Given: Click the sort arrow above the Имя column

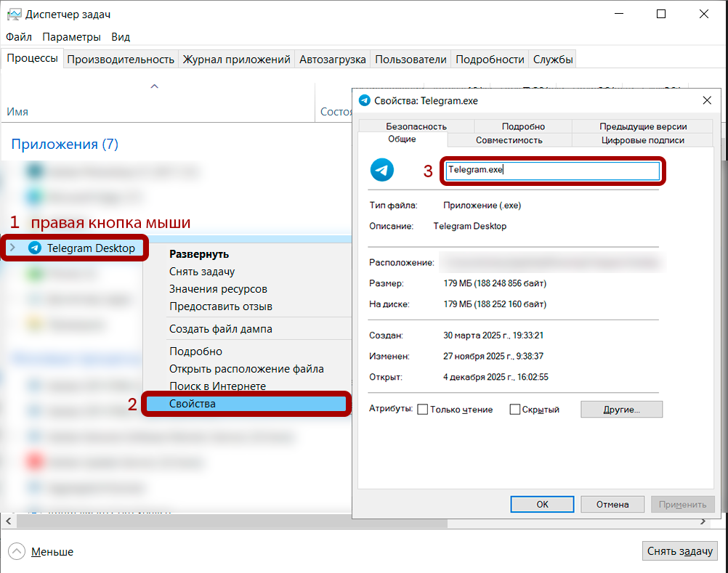Looking at the screenshot, I should pos(155,86).
